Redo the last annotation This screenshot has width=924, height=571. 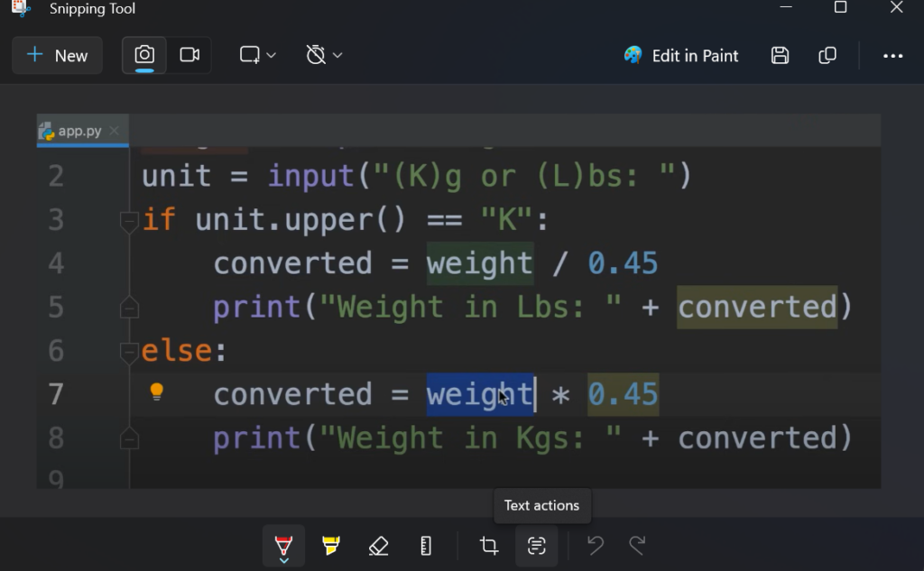tap(637, 546)
